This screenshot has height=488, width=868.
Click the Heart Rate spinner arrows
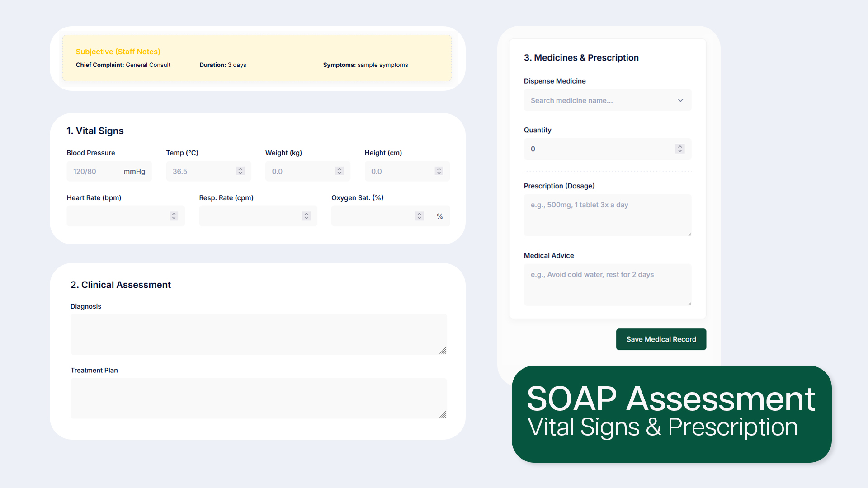[x=174, y=216]
